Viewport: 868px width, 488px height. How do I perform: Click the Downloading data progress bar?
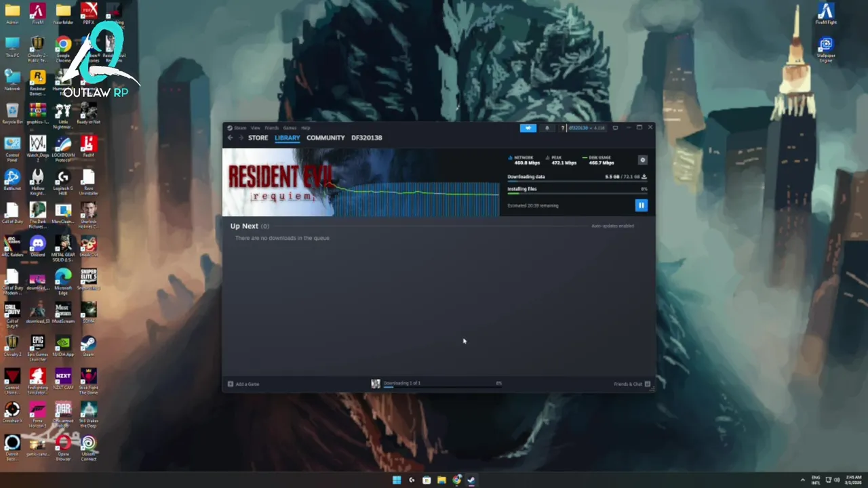tap(577, 182)
